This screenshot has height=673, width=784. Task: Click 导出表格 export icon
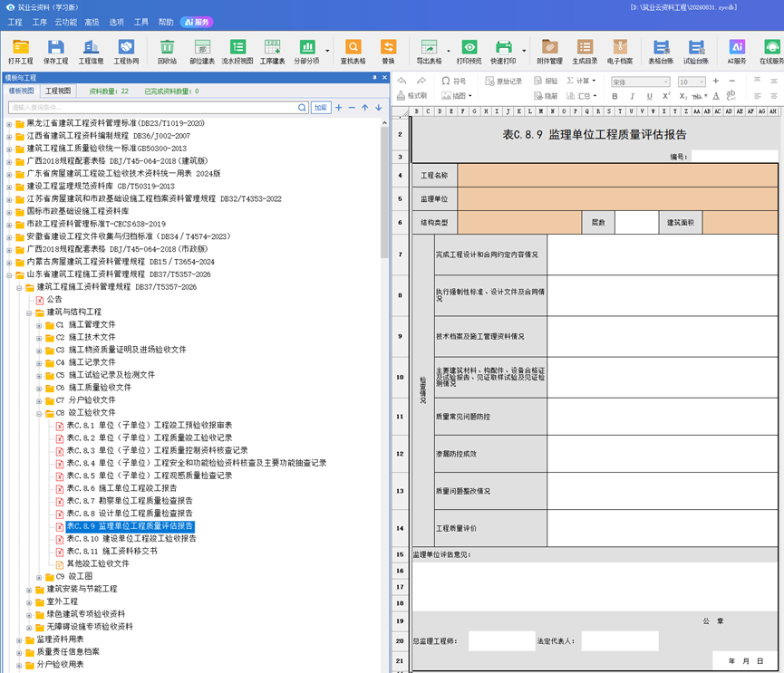tap(429, 52)
